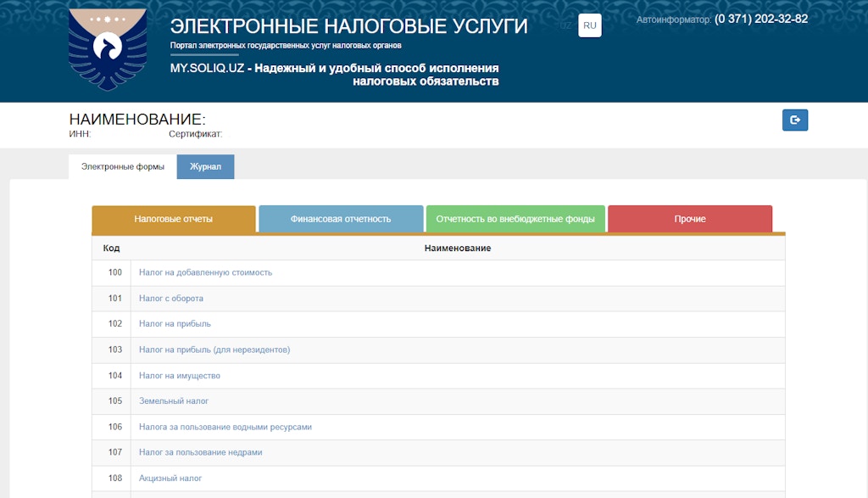Click the ЭЛЕКТРОННЫЕ НАЛОГОВЫЕ УСЛУГИ site title
Screen dimensions: 868x498
[x=348, y=26]
